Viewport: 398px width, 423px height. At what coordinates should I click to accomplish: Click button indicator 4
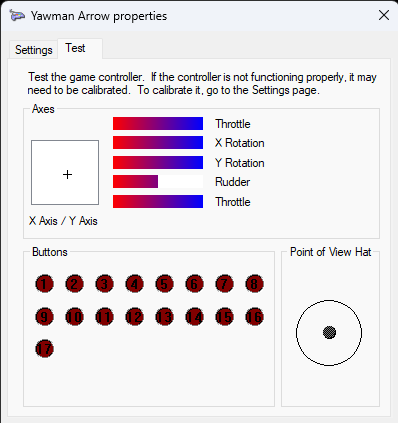[134, 284]
